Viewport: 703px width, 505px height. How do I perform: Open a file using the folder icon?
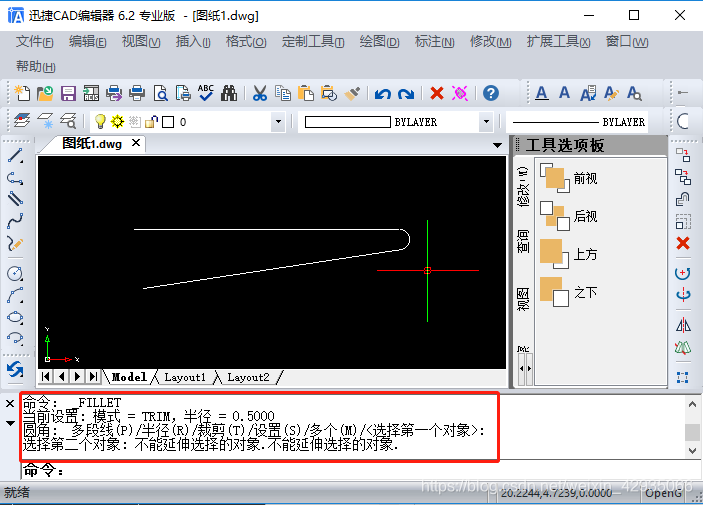45,93
